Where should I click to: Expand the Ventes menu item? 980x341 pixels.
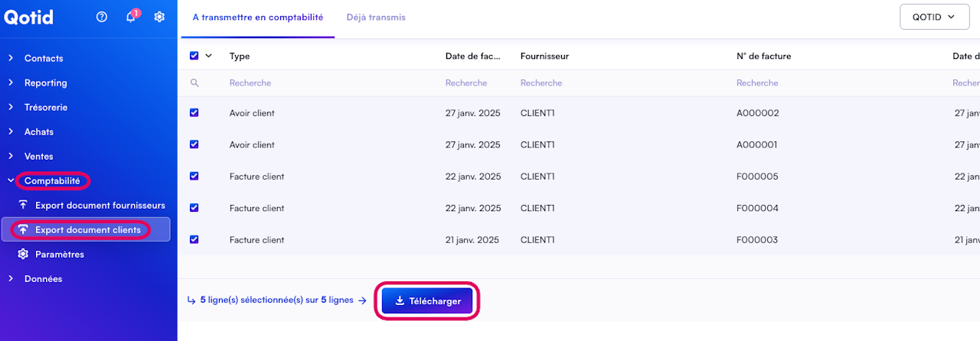click(38, 156)
